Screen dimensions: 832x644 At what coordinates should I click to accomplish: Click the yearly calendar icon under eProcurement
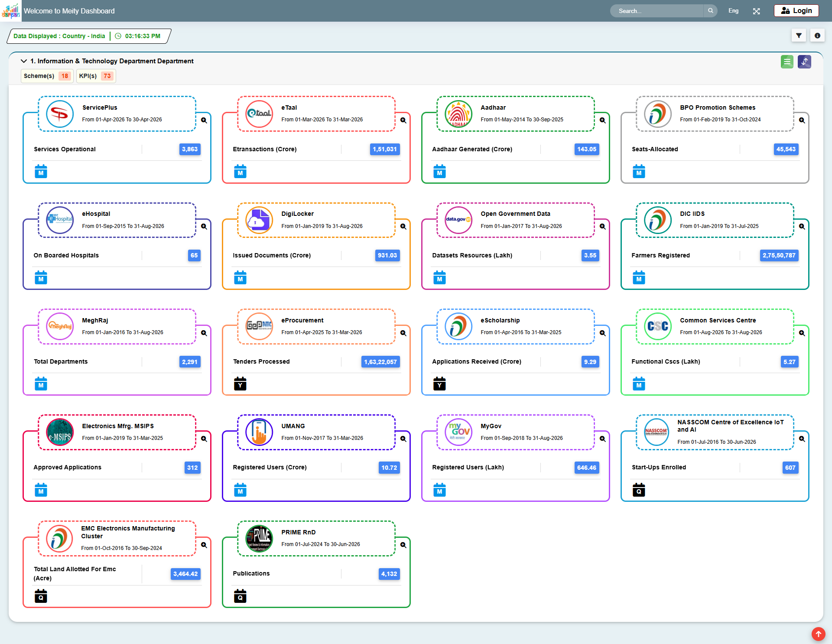[x=240, y=384]
